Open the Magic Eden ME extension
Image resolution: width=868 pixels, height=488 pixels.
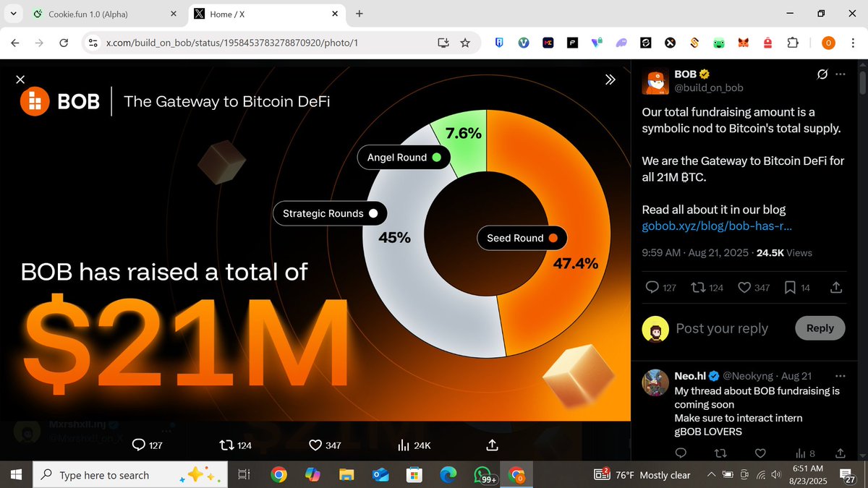(x=548, y=43)
